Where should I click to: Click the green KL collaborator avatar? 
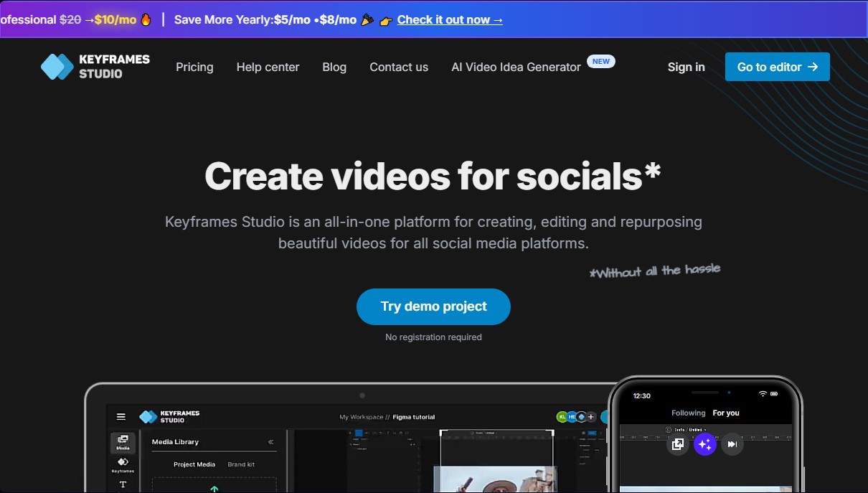562,417
